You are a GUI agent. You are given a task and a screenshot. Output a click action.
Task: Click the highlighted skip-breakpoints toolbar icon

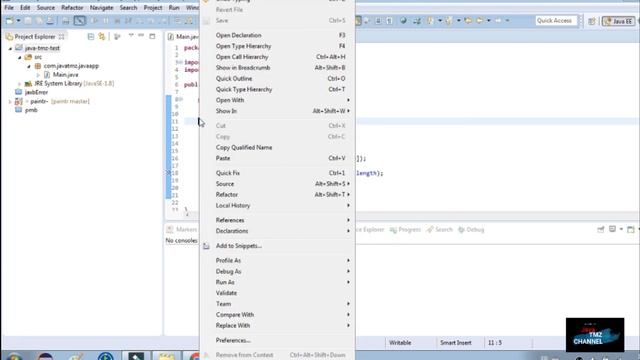pos(80,20)
